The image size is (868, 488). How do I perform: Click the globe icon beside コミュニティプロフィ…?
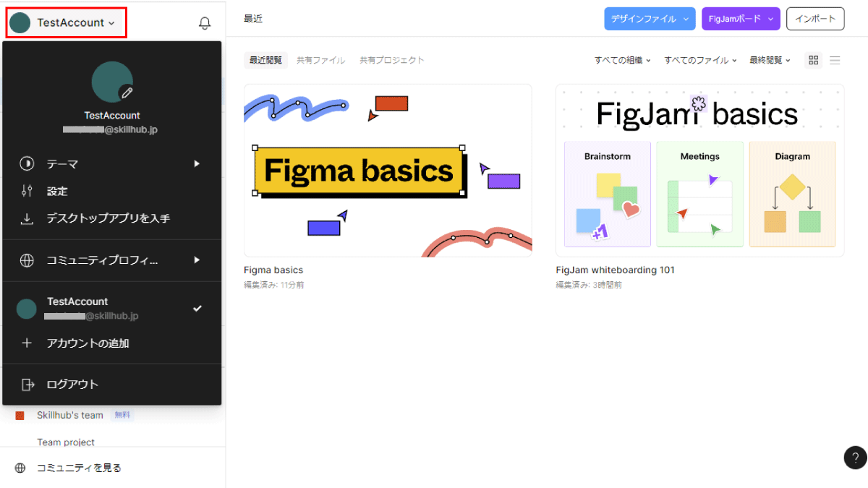(27, 260)
